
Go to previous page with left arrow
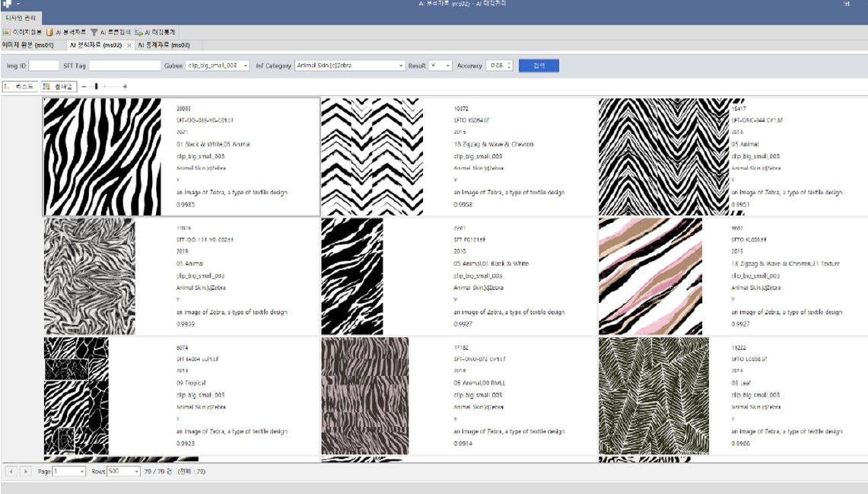pos(11,472)
